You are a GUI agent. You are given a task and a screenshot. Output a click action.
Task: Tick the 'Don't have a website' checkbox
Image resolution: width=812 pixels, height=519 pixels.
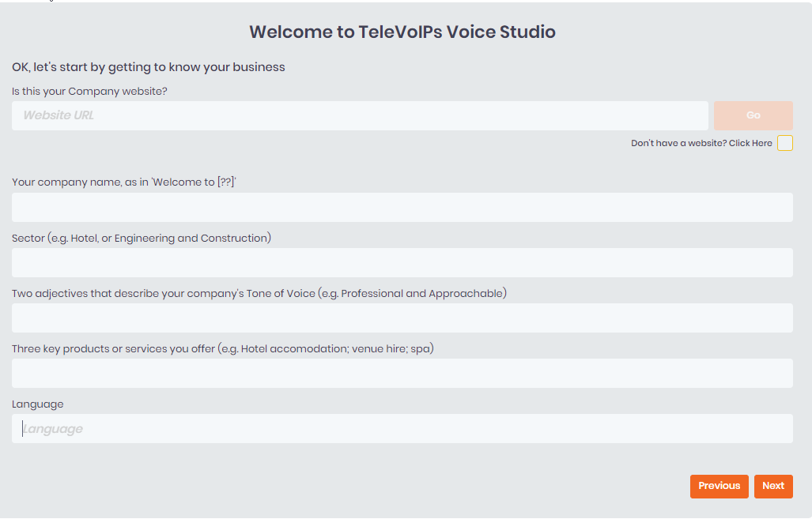click(784, 143)
